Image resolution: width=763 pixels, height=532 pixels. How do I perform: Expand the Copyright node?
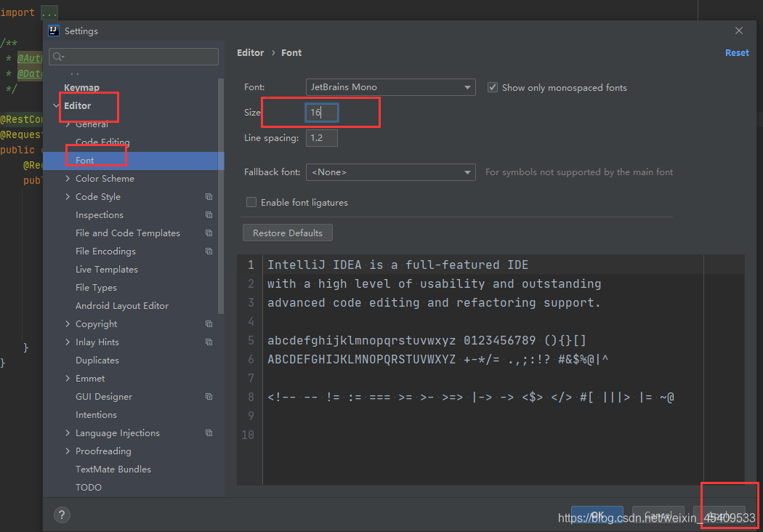click(x=68, y=323)
